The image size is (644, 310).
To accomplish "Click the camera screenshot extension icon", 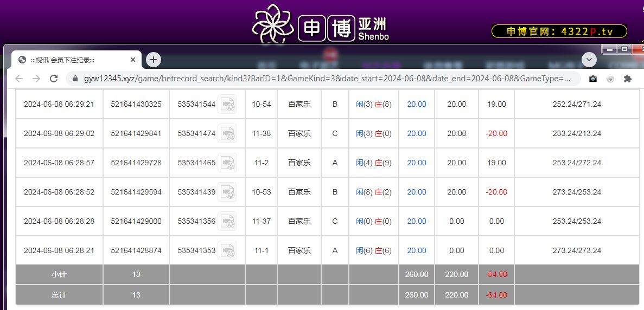I will coord(593,79).
